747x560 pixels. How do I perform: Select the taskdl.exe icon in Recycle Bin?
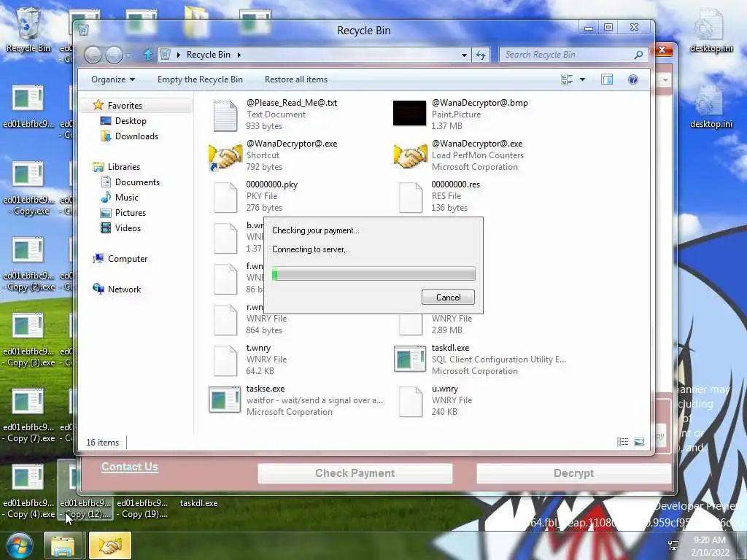tap(410, 359)
